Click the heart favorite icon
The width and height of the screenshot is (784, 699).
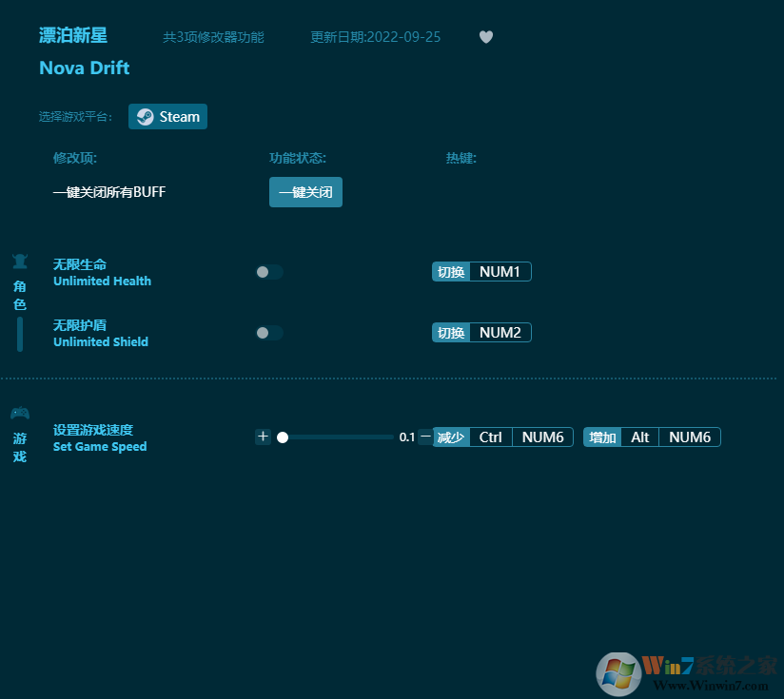[486, 37]
